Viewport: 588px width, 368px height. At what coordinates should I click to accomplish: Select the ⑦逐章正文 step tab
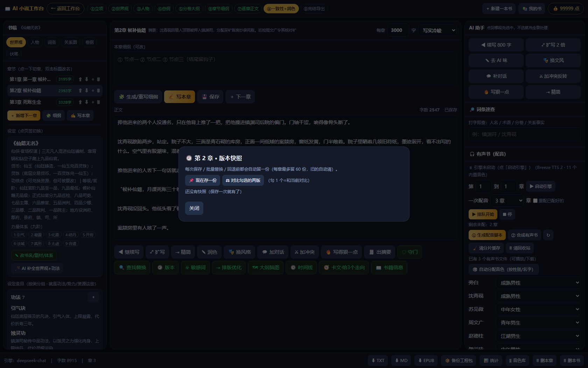[248, 9]
